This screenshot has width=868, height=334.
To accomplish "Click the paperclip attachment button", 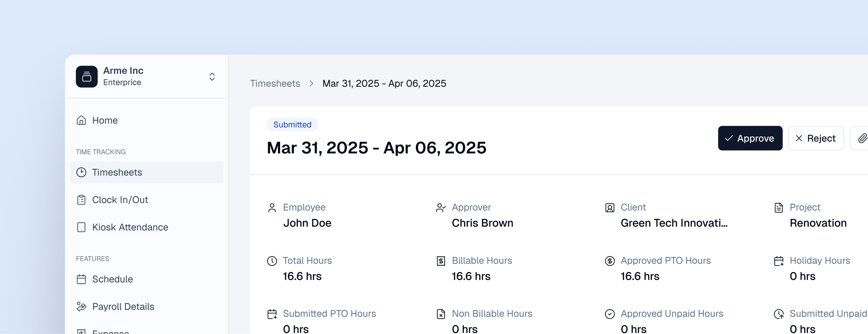I will 862,138.
